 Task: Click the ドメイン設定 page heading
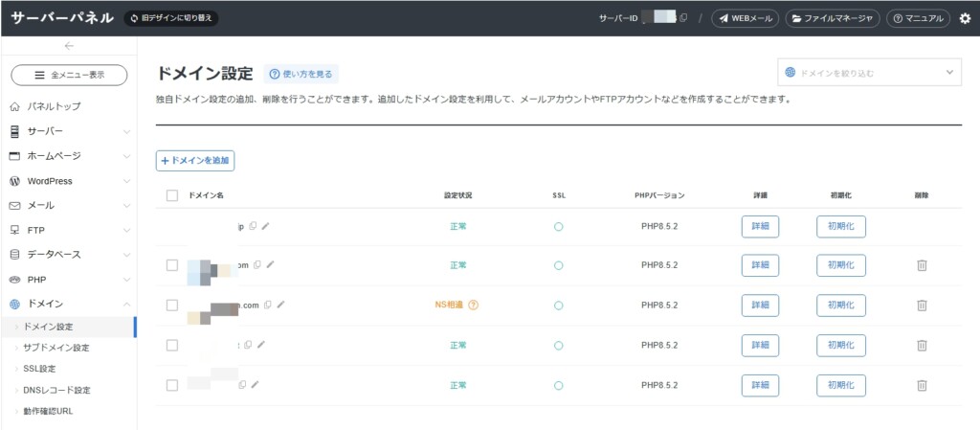point(205,74)
